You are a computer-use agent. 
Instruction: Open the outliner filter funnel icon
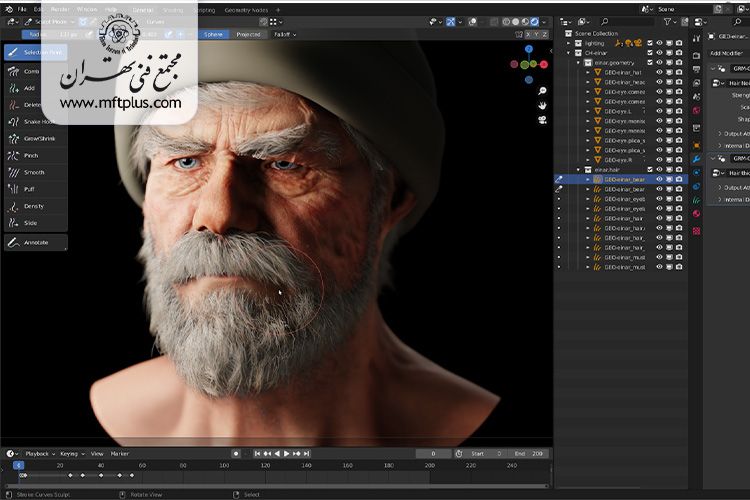pyautogui.click(x=667, y=22)
